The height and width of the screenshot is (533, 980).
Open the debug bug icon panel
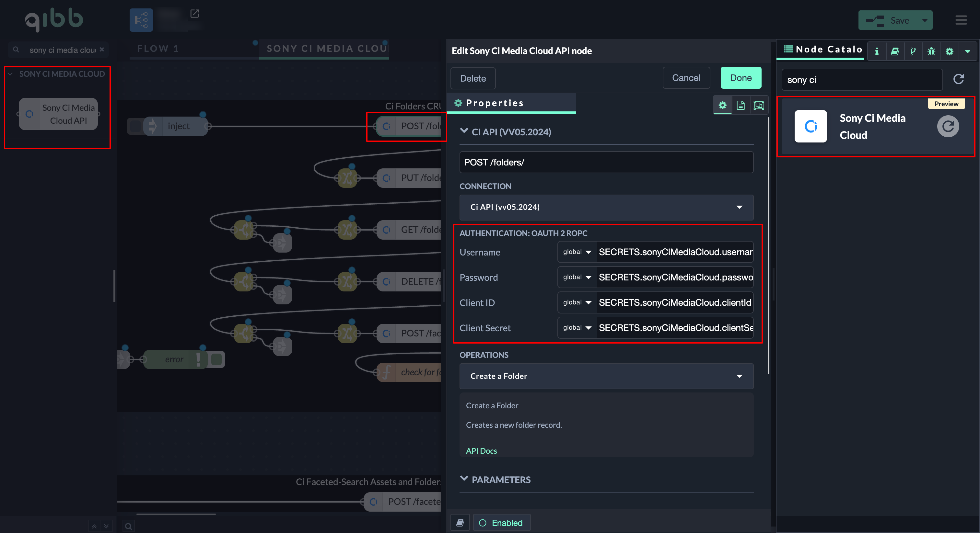click(931, 51)
